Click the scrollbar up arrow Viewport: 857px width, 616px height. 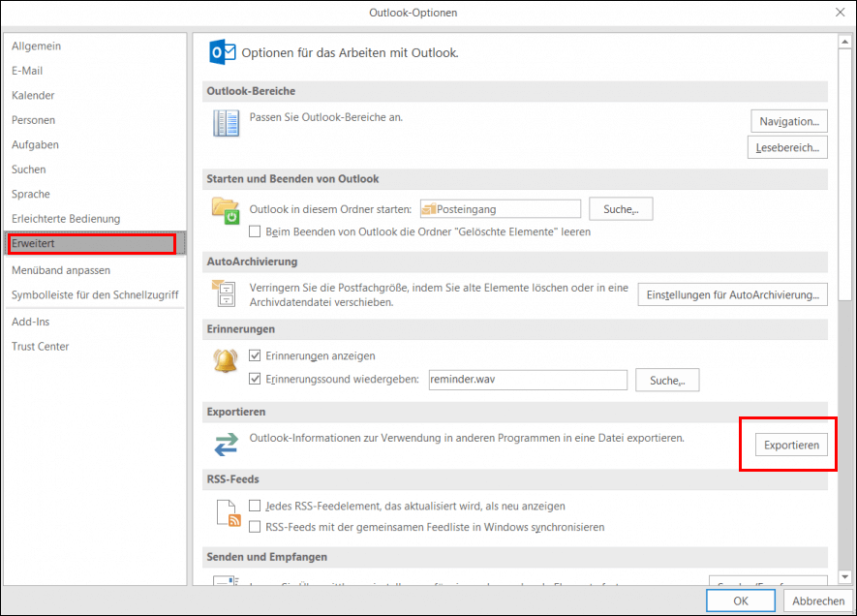click(x=845, y=42)
